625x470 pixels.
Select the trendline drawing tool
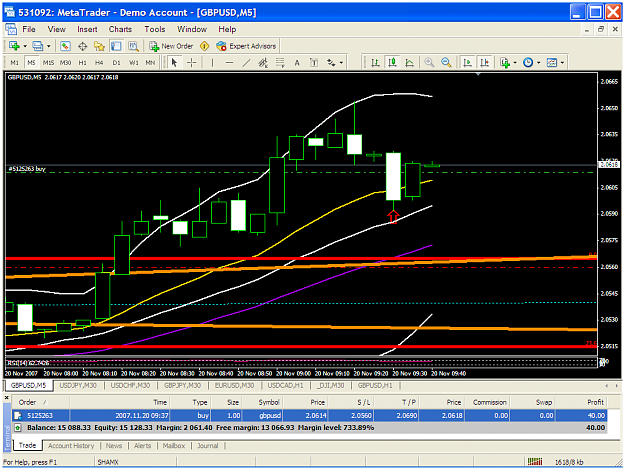pyautogui.click(x=246, y=63)
